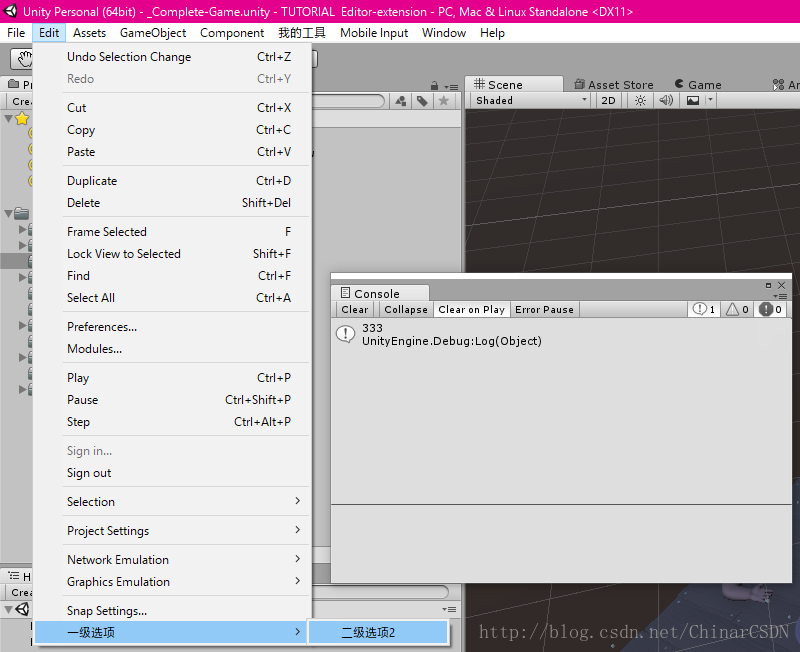The image size is (800, 652).
Task: Choose Delete from Edit menu
Action: coord(172,203)
